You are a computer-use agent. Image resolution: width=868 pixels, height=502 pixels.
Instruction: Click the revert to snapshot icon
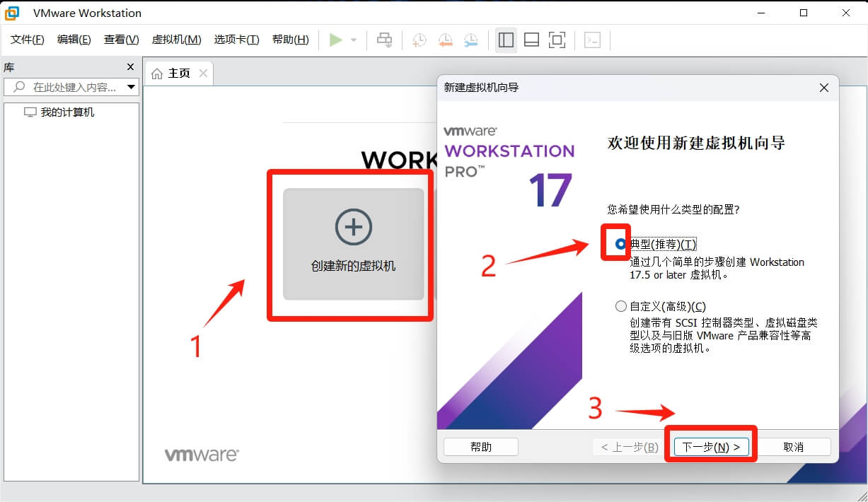click(x=445, y=40)
